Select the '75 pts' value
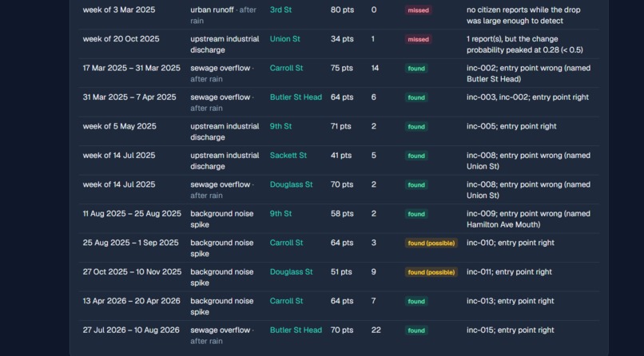Screen dimensions: 644x356 click(x=342, y=68)
